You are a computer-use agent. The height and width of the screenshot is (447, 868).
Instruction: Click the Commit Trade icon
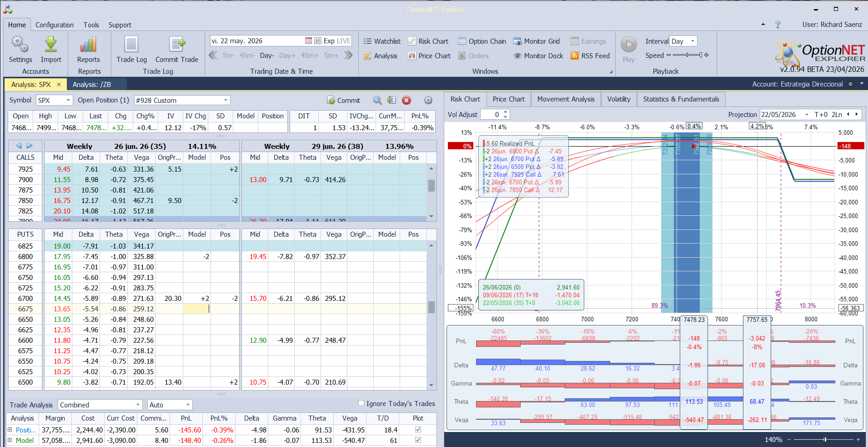point(177,50)
